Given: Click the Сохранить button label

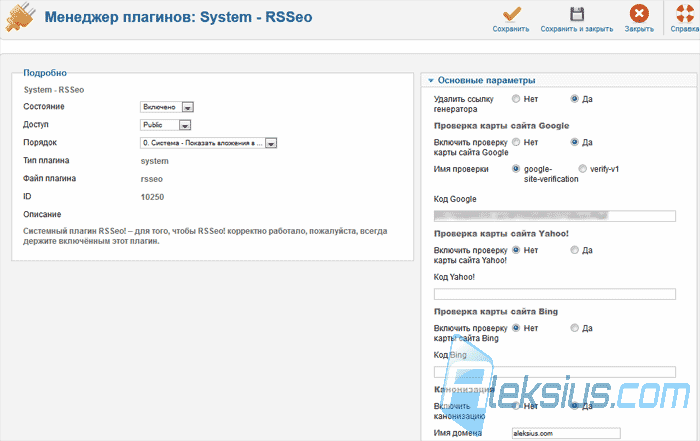Looking at the screenshot, I should (x=511, y=29).
